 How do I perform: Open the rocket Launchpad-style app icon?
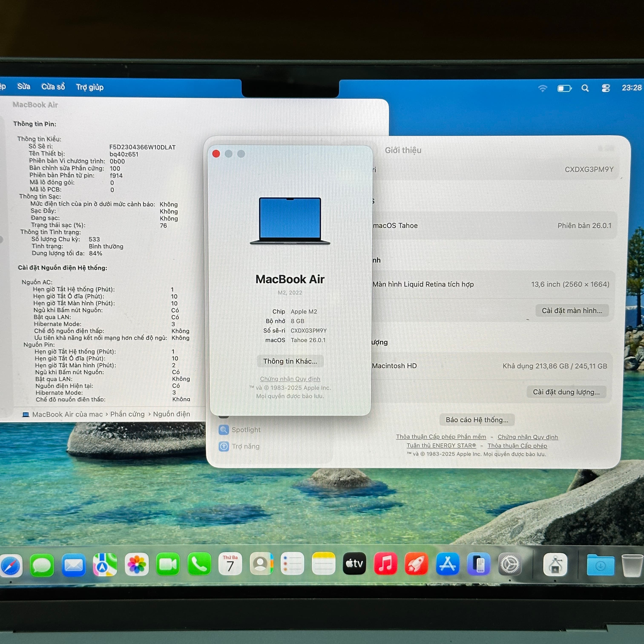416,564
